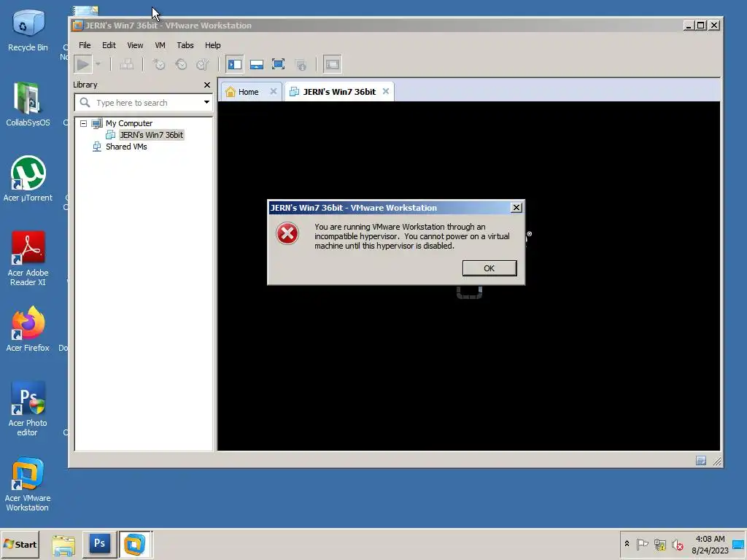Click the Revert to Snapshot toolbar icon
The height and width of the screenshot is (560, 747).
click(x=181, y=64)
